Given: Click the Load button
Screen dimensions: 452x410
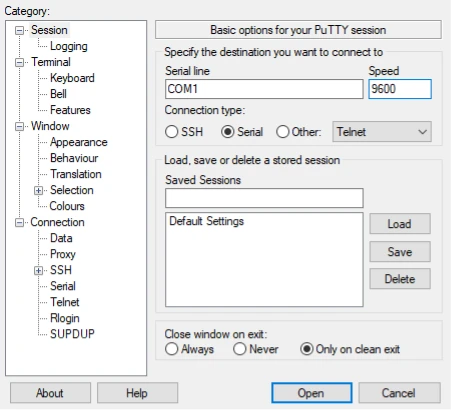Looking at the screenshot, I should click(400, 224).
